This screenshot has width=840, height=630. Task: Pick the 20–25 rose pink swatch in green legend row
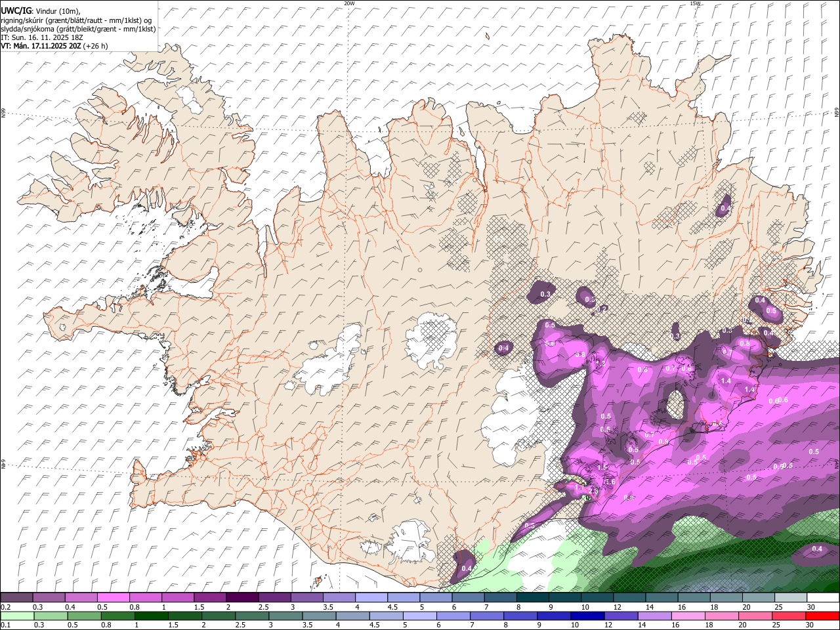click(755, 616)
